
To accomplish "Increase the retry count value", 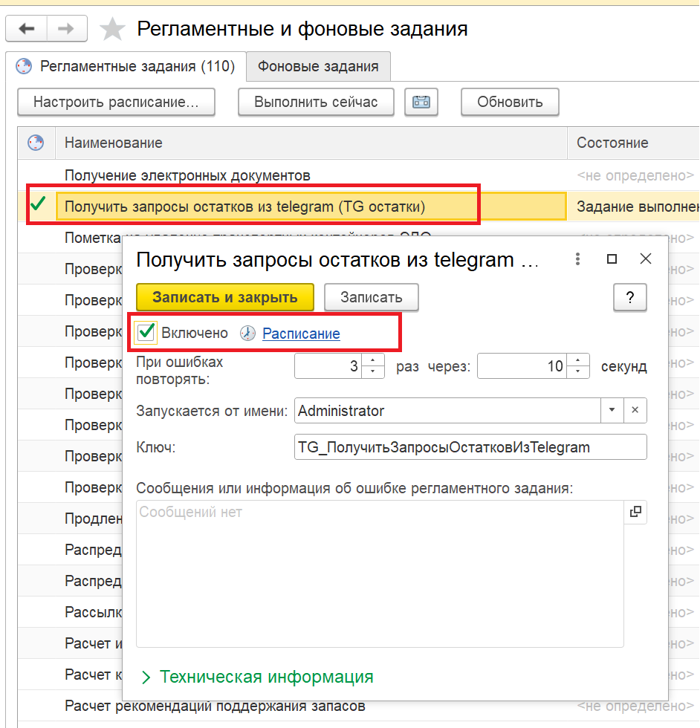I will pyautogui.click(x=372, y=360).
